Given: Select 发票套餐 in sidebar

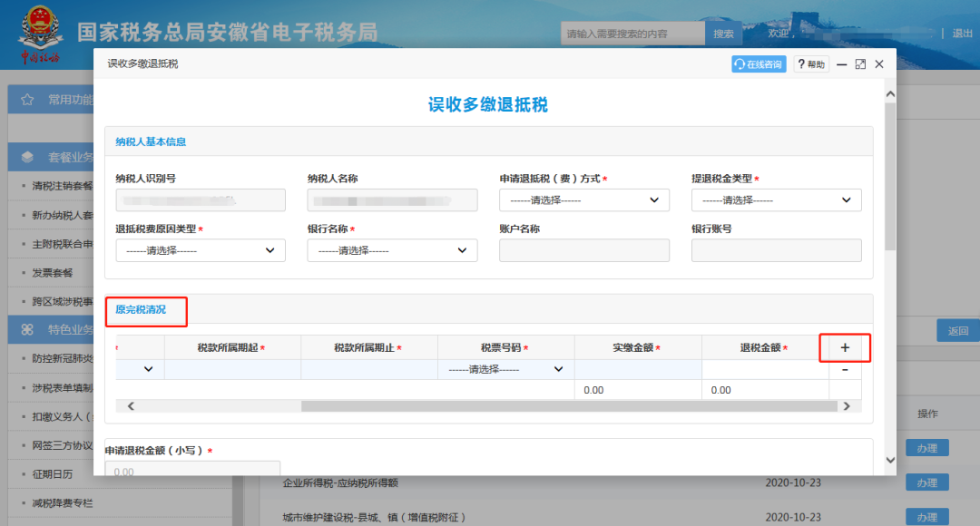Looking at the screenshot, I should [53, 273].
